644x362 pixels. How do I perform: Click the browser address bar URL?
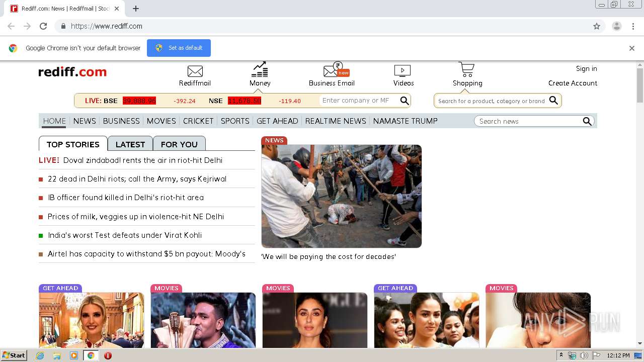coord(106,26)
